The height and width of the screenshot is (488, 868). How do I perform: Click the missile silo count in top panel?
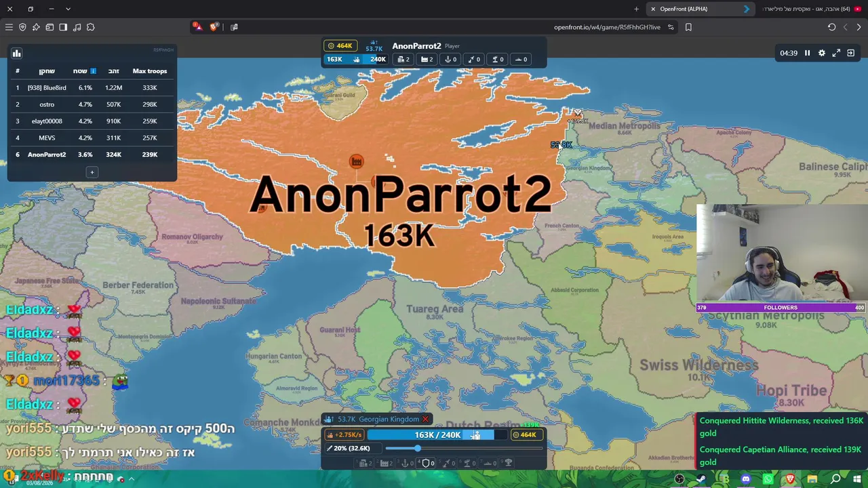point(474,60)
